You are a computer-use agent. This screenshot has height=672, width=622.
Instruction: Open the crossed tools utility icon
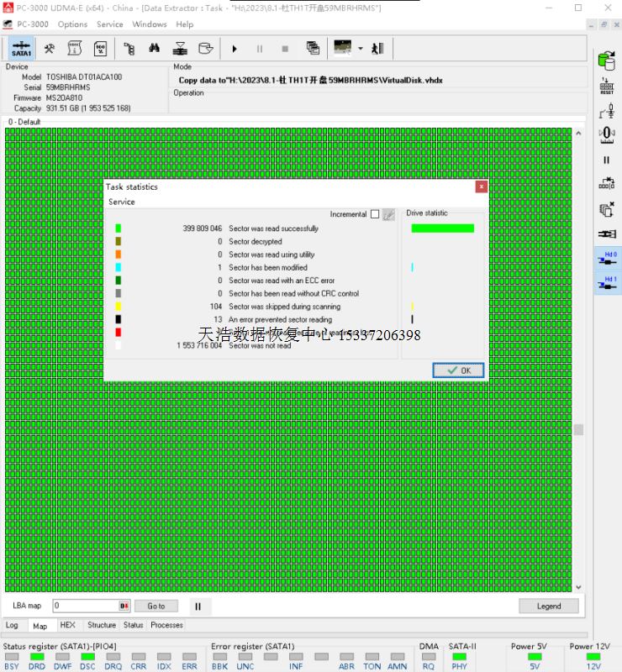pyautogui.click(x=50, y=49)
